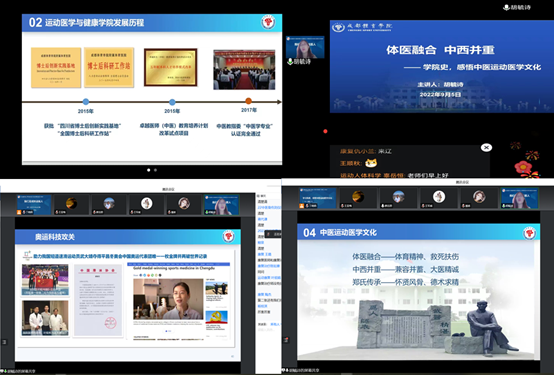
Task: Select white-circle avatar participant in right strip
Action: [439, 197]
